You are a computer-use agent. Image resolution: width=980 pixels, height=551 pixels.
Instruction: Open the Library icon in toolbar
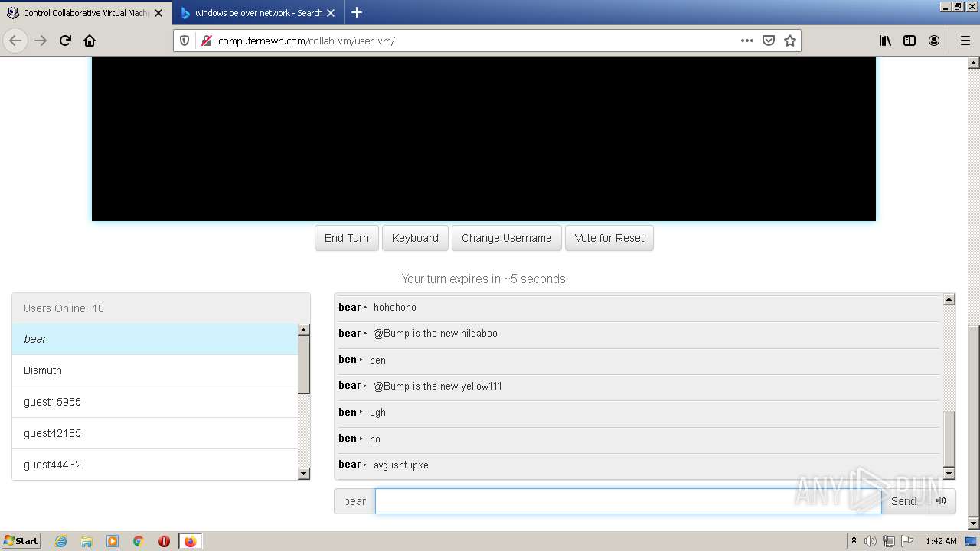885,41
